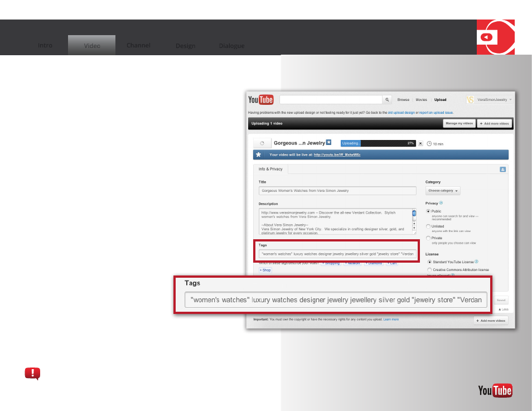532x411 pixels.
Task: Click the red slide logo in the header
Action: pyautogui.click(x=495, y=37)
